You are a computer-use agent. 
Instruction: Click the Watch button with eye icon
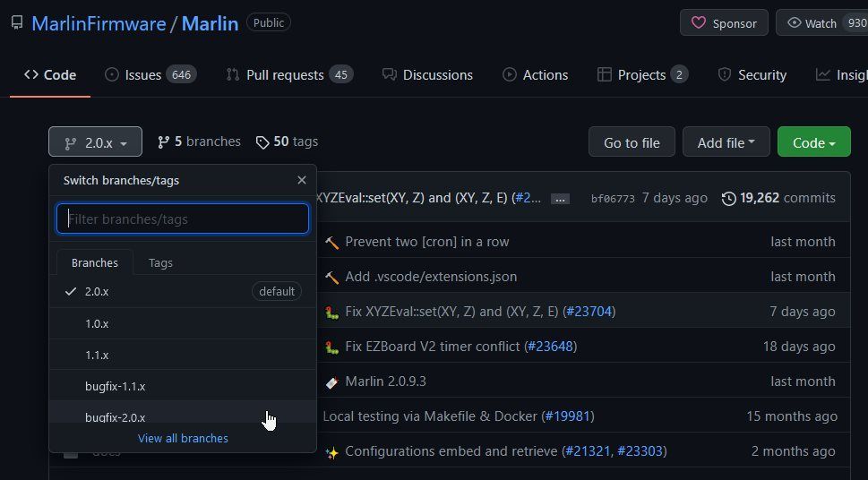pyautogui.click(x=821, y=22)
